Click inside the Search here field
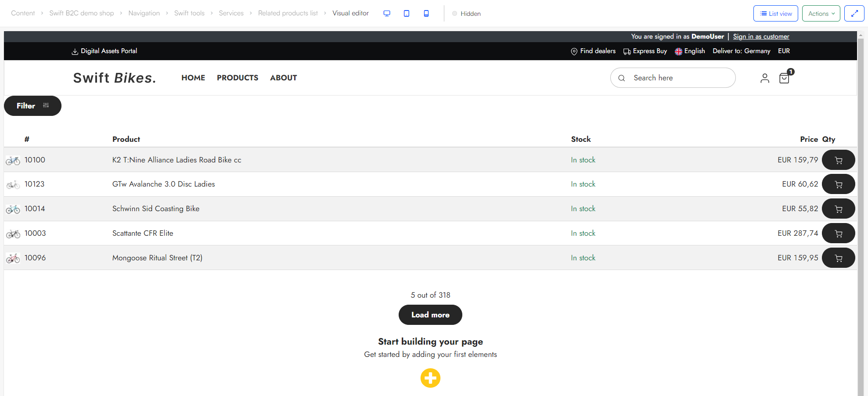Image resolution: width=868 pixels, height=396 pixels. (x=672, y=78)
